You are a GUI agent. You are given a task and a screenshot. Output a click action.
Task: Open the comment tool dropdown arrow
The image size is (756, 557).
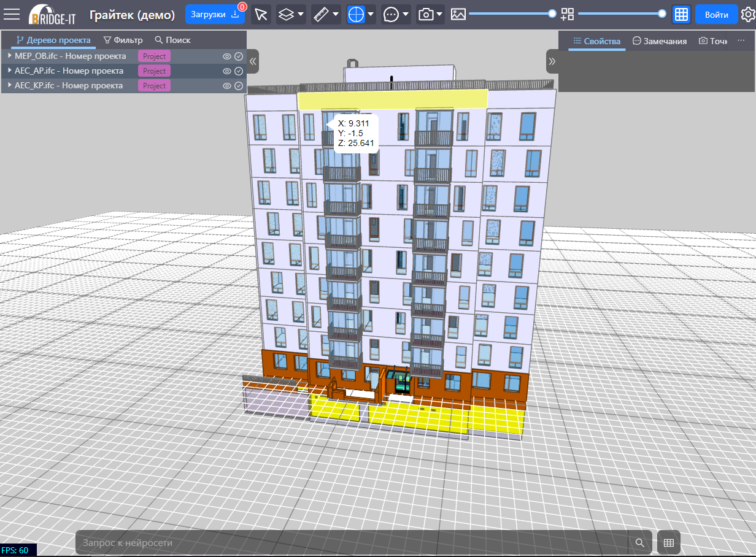tap(406, 15)
